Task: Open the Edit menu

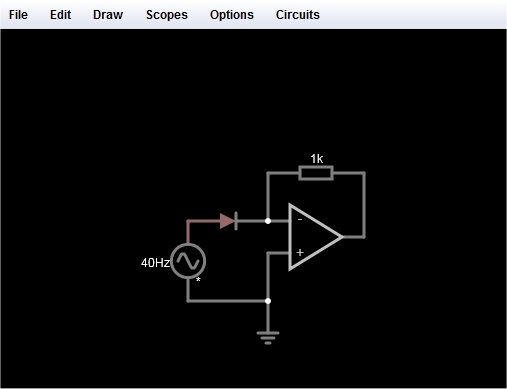Action: coord(60,15)
